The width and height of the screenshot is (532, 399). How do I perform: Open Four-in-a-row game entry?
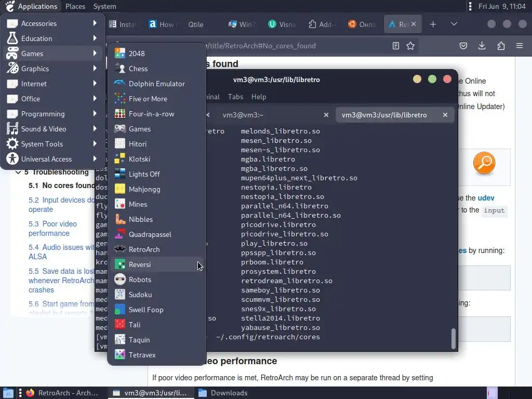[x=157, y=114]
